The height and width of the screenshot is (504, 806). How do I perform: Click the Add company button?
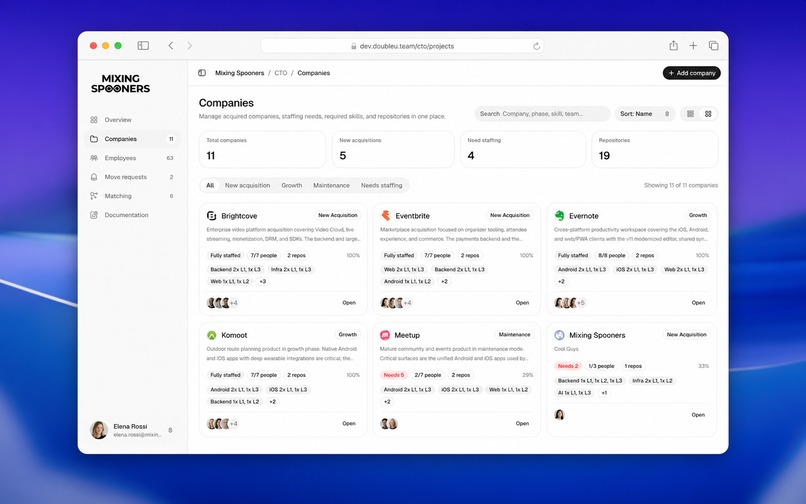tap(691, 73)
